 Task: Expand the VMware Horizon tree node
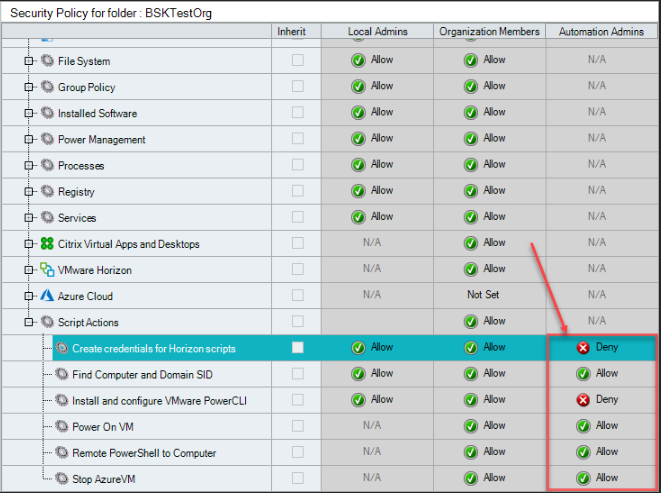point(29,270)
